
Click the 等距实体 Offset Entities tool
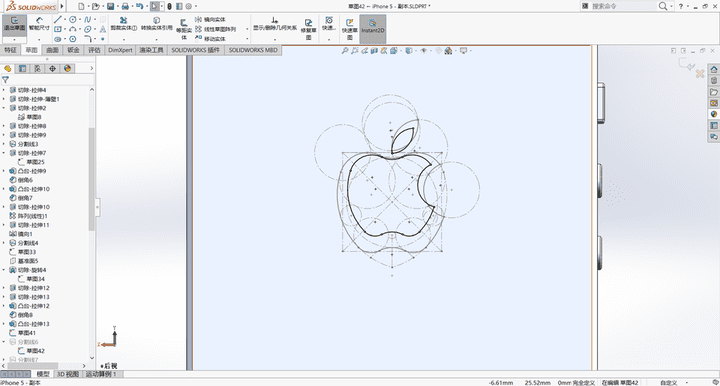(184, 29)
